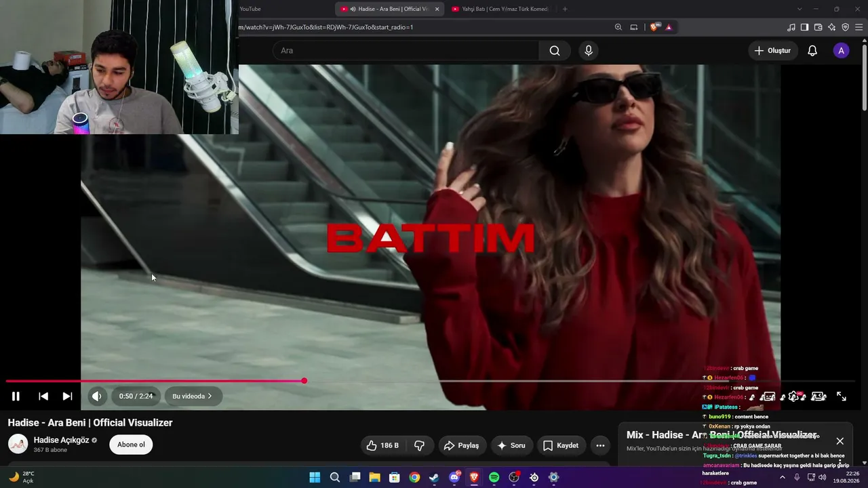Open the Leo AI sparkle icon
The height and width of the screenshot is (488, 868).
pyautogui.click(x=831, y=27)
